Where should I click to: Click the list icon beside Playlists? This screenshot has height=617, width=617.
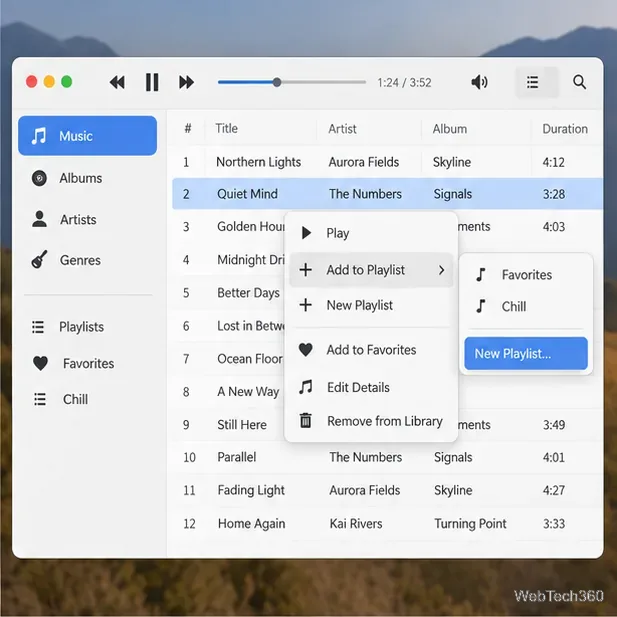click(38, 327)
